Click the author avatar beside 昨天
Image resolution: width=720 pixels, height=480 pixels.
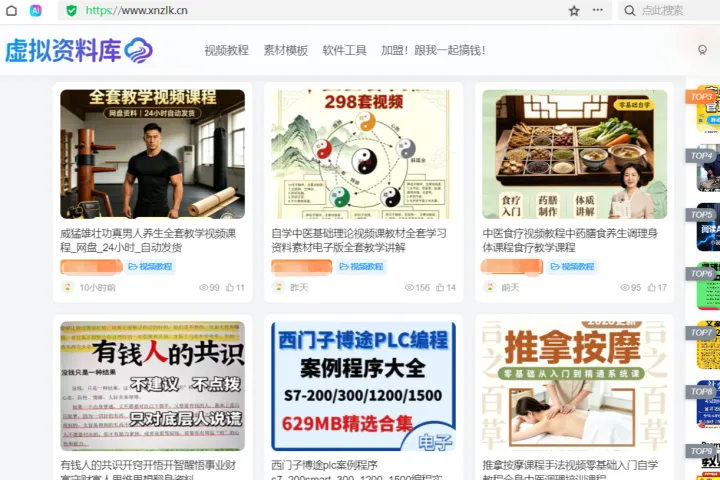pyautogui.click(x=278, y=287)
